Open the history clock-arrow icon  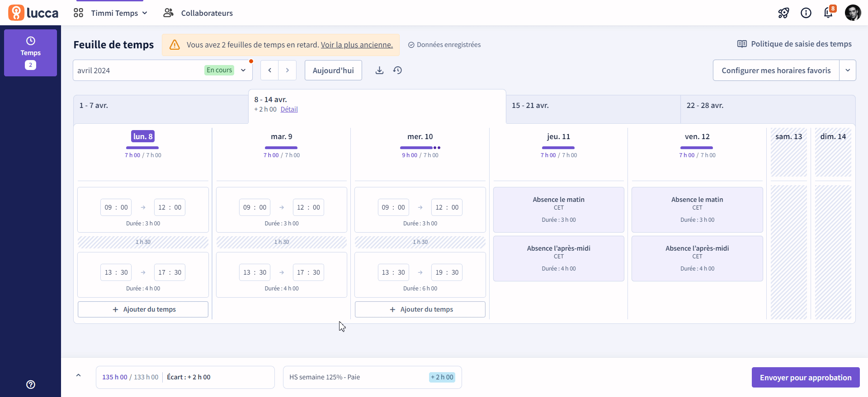click(x=397, y=70)
